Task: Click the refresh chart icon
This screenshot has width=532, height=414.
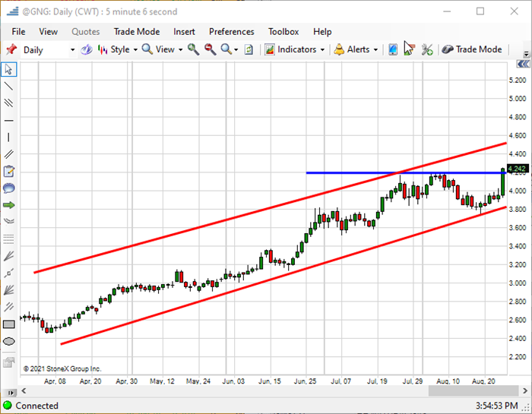Action: pyautogui.click(x=249, y=50)
